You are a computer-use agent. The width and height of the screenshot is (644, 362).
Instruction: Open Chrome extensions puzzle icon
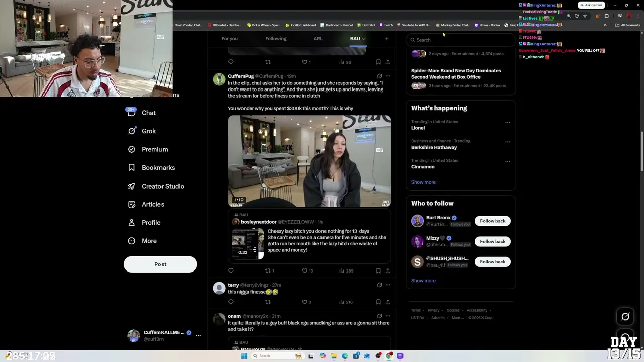606,16
